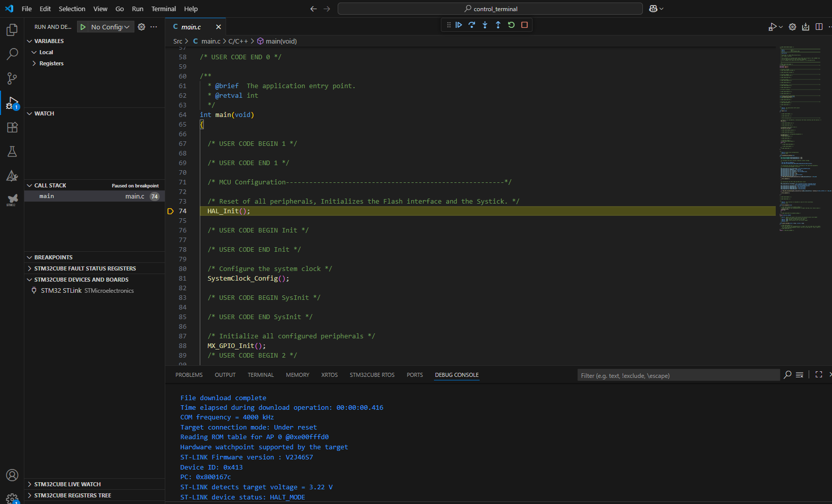This screenshot has height=504, width=832.
Task: Go forward with the navigation arrow
Action: 327,9
